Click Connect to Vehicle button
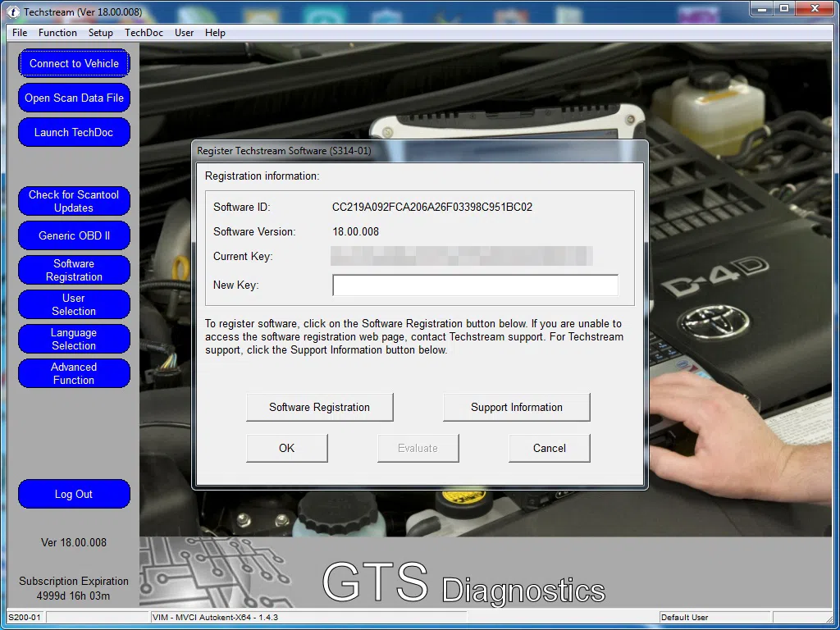Viewport: 840px width, 630px height. [74, 64]
